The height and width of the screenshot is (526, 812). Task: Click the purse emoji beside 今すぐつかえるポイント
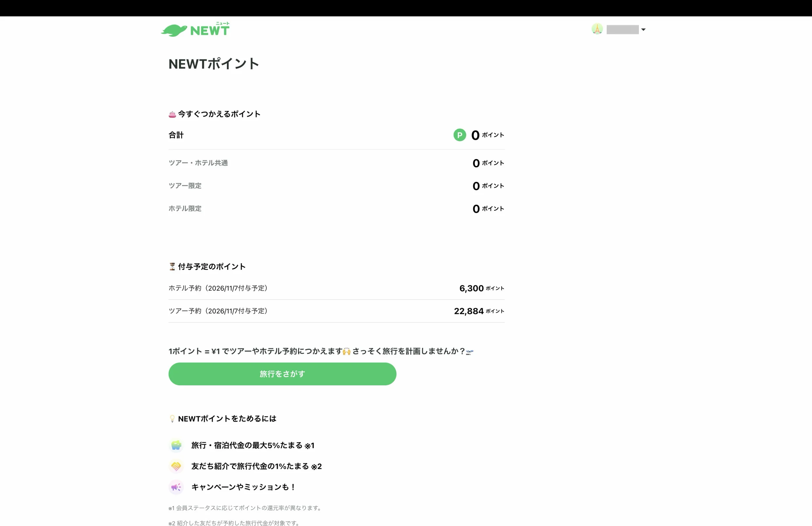[172, 114]
